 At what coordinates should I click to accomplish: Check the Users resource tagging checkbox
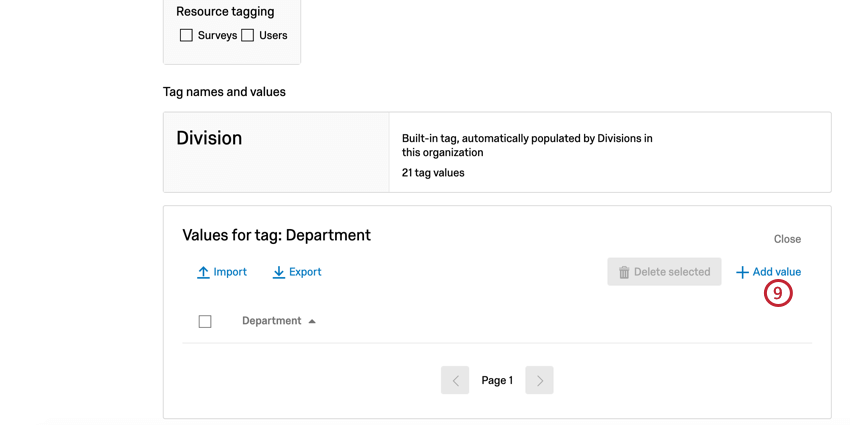[248, 35]
